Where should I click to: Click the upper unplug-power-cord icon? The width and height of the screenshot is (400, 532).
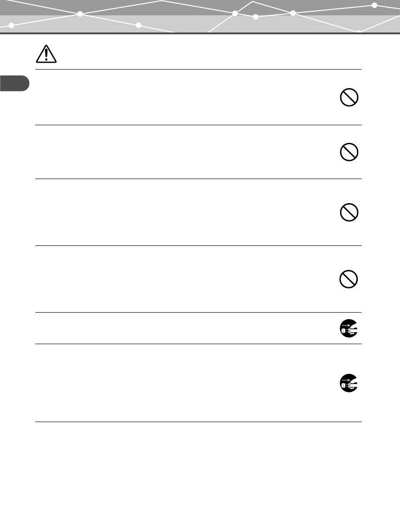(349, 328)
